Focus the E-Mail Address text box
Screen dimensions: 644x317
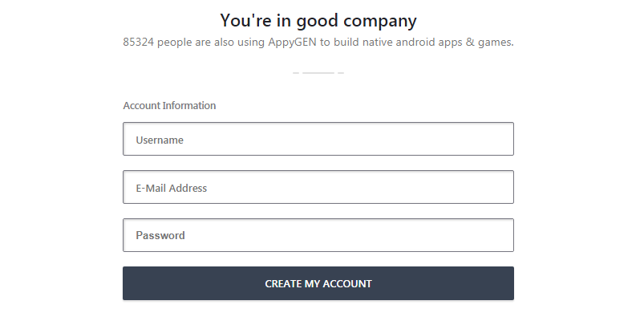pyautogui.click(x=318, y=187)
